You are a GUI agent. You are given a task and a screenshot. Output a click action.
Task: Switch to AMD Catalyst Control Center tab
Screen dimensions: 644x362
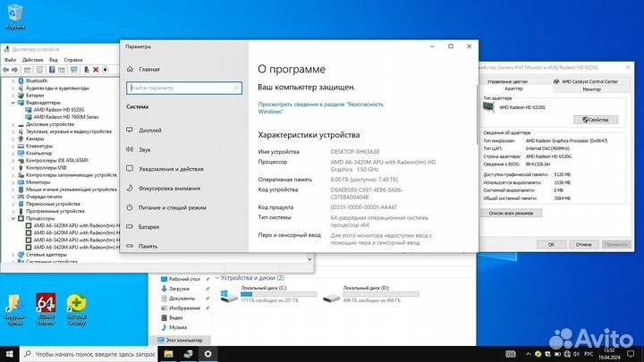(x=592, y=80)
